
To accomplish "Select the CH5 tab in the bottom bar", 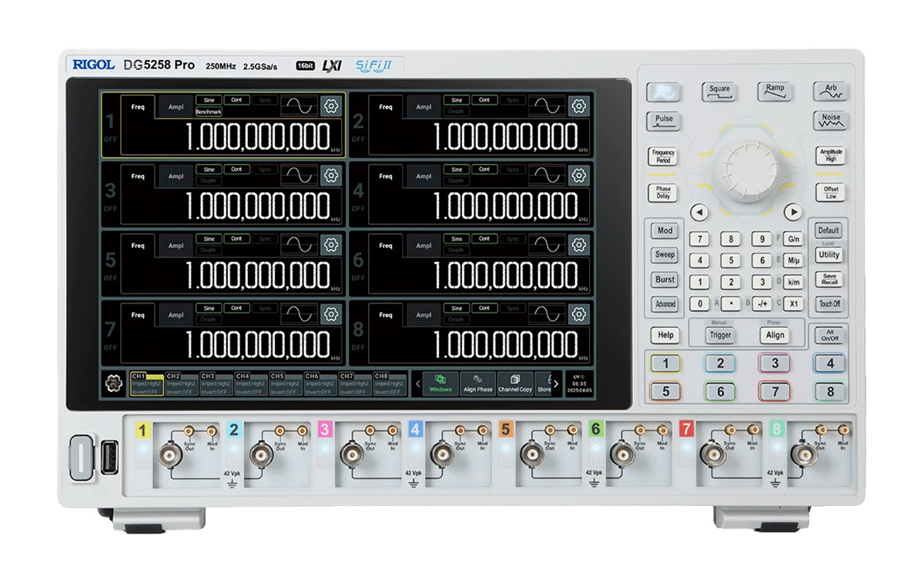I will [x=285, y=383].
